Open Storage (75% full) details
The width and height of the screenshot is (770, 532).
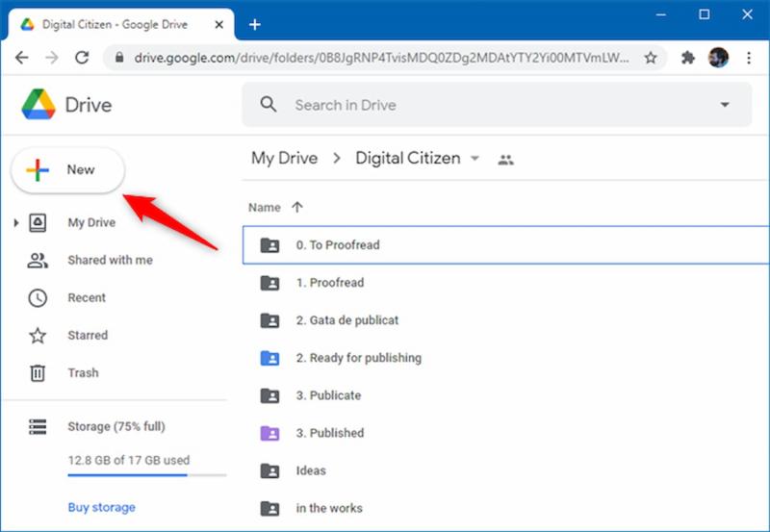tap(116, 426)
